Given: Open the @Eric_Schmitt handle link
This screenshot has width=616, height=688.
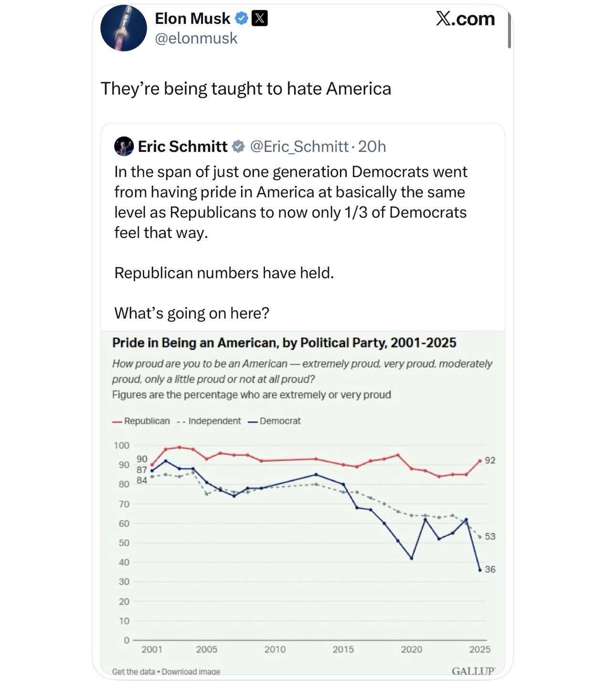Looking at the screenshot, I should (x=299, y=146).
